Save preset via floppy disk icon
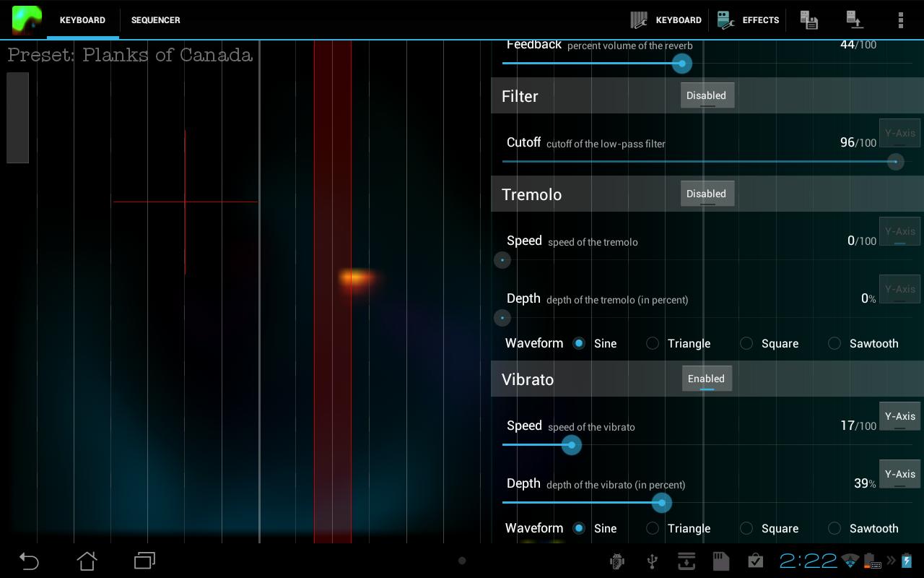Viewport: 924px width, 578px height. (809, 20)
